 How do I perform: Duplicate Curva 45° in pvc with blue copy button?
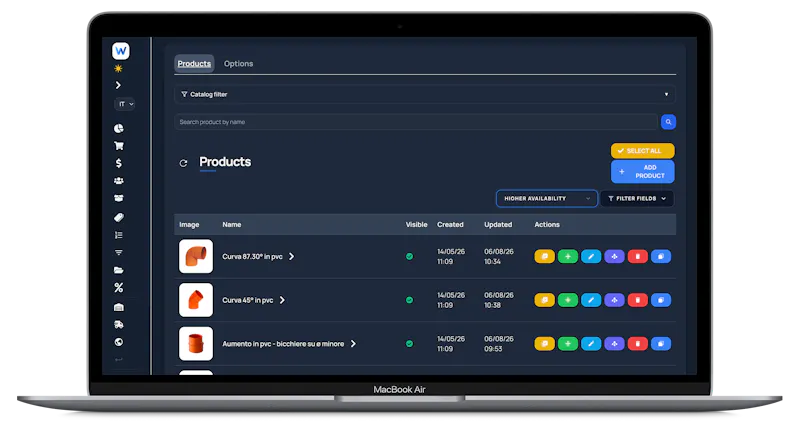(661, 300)
